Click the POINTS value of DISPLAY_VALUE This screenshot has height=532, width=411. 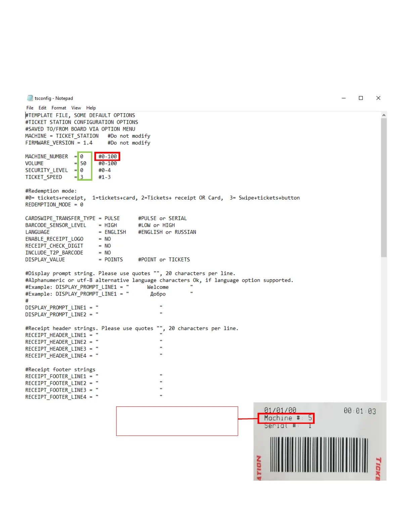[x=114, y=260]
